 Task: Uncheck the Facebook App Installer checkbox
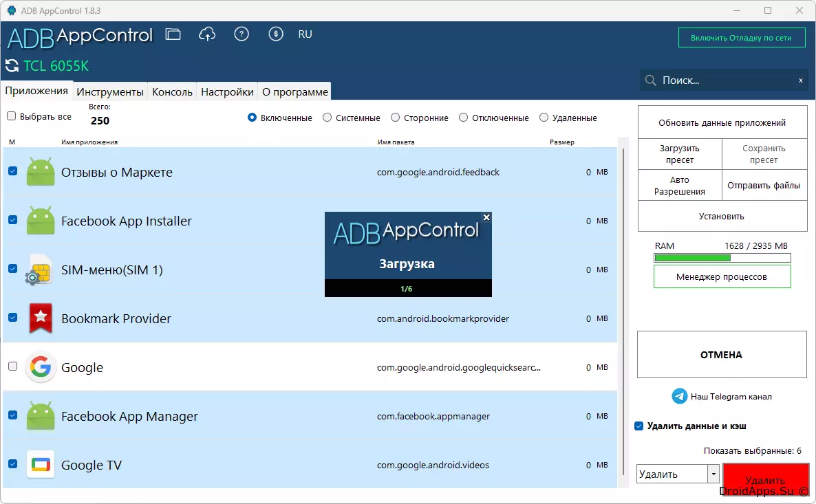(13, 220)
